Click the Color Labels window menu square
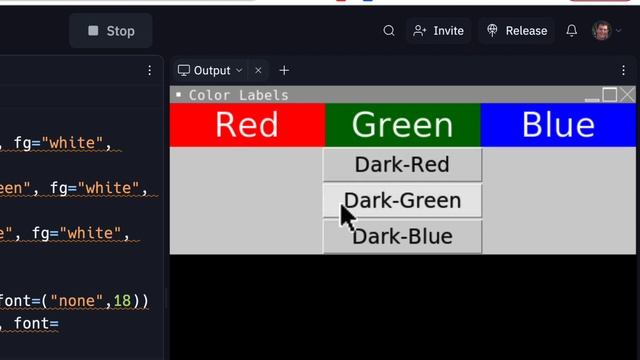This screenshot has width=640, height=360. (x=178, y=95)
